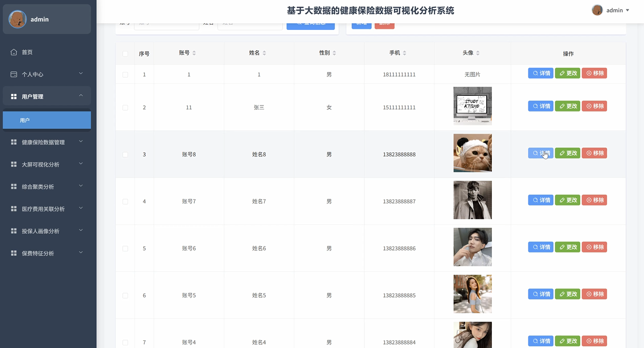Tick the checkbox for the 账号7 row
The image size is (644, 348).
coord(125,202)
